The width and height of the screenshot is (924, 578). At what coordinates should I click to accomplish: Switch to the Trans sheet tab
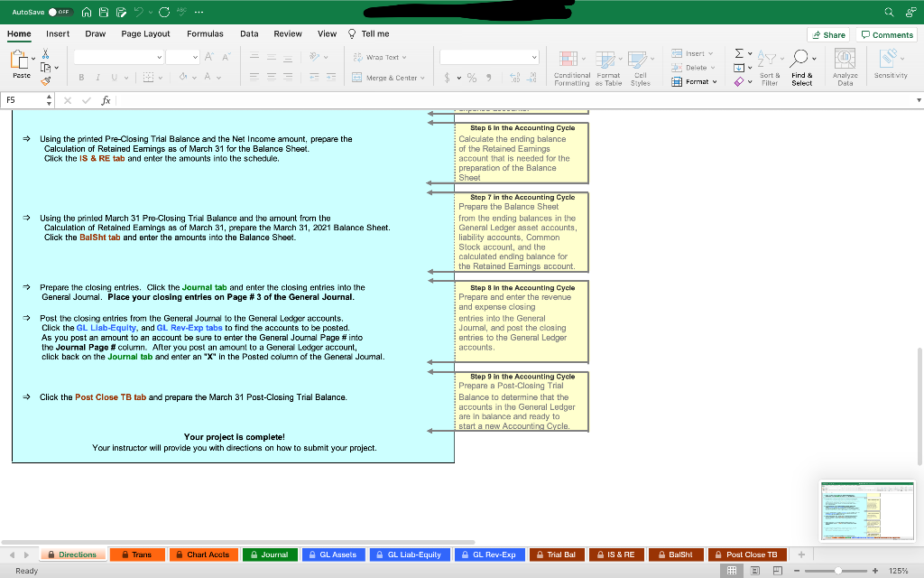coord(137,555)
